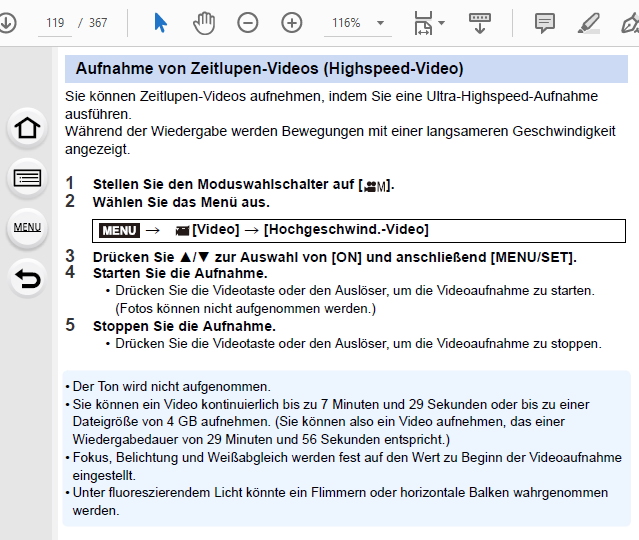This screenshot has height=540, width=639.
Task: Open the table of contents sidebar button
Action: (27, 179)
